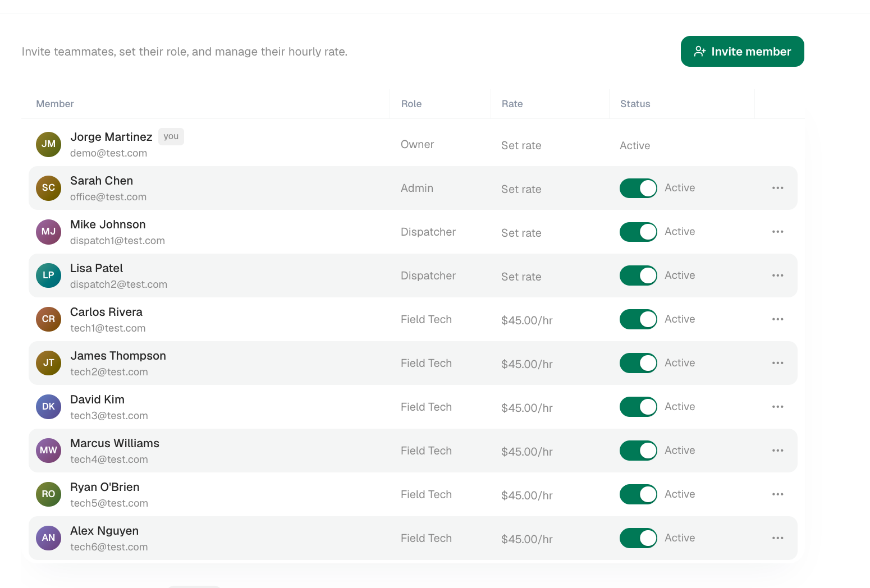The width and height of the screenshot is (870, 588).
Task: Open more options for James Thompson
Action: (777, 363)
